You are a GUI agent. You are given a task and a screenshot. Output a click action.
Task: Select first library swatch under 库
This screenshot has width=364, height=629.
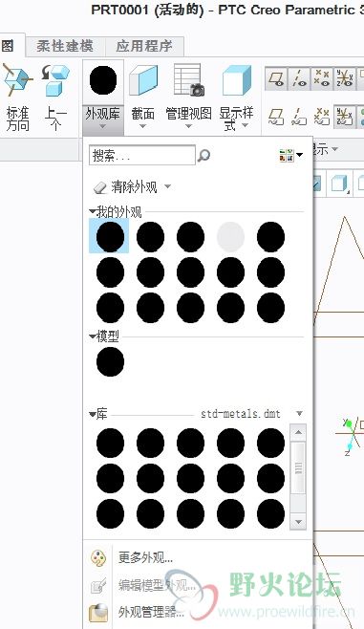click(110, 444)
